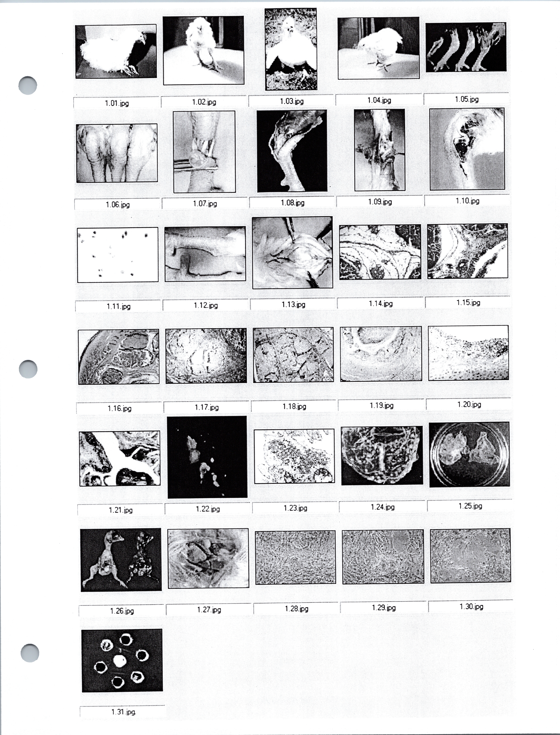
Task: Select the 1.01.jpg chicken thumbnail
Action: pyautogui.click(x=116, y=51)
